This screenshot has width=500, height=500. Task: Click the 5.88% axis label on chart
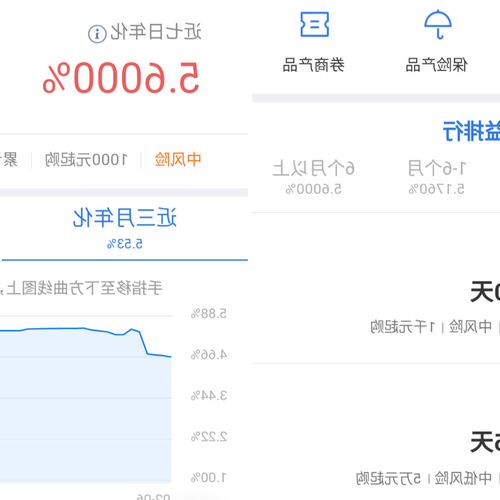(209, 314)
